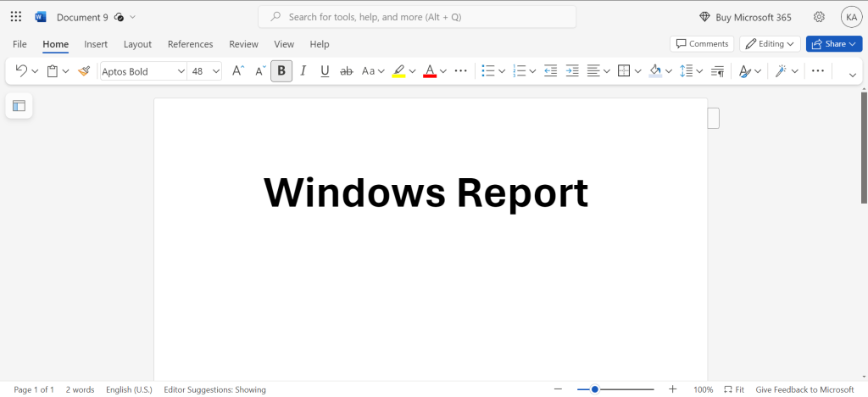Click the Comments button
This screenshot has width=868, height=397.
pos(702,44)
